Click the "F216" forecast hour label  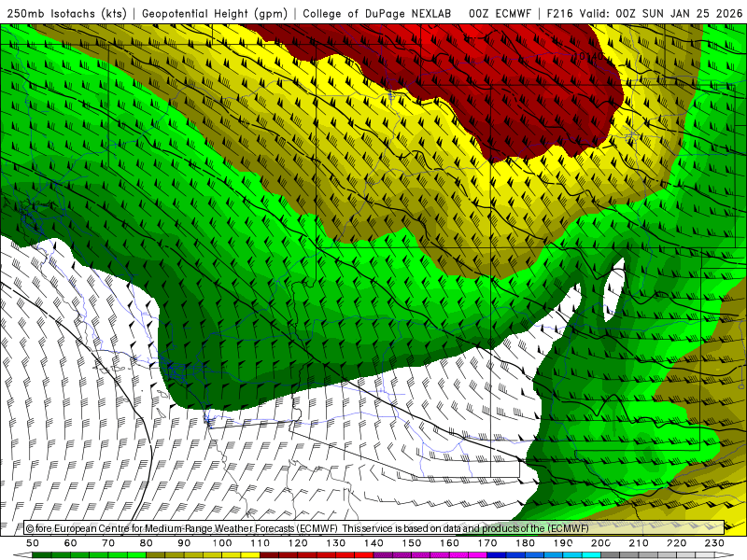[559, 13]
